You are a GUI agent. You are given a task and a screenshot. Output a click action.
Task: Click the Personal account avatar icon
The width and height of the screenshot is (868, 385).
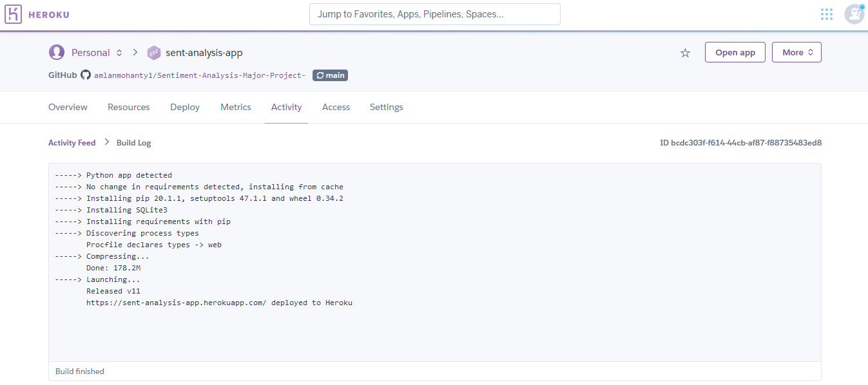57,52
